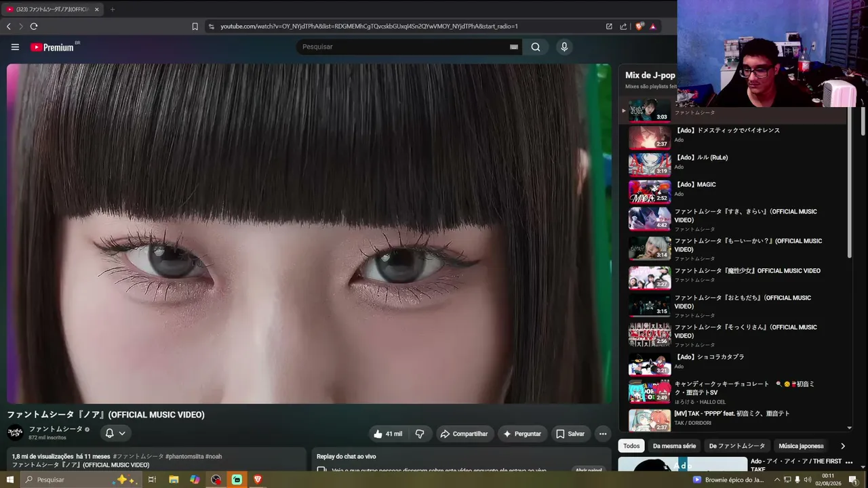Open Task View on the taskbar

click(152, 480)
